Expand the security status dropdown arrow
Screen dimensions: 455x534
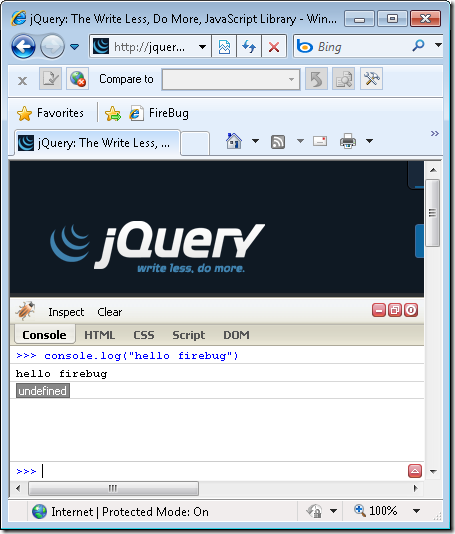click(x=333, y=511)
